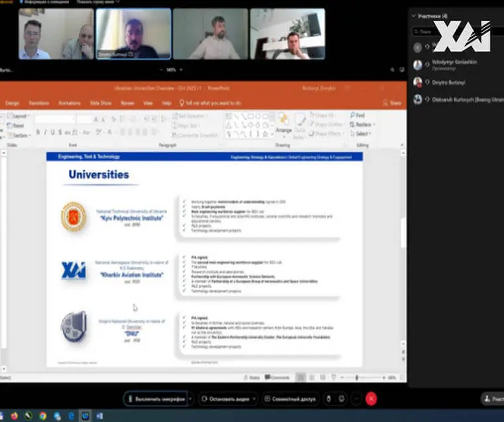Click the reactions smiley icon in meeting bar
504x422 pixels.
(x=342, y=399)
